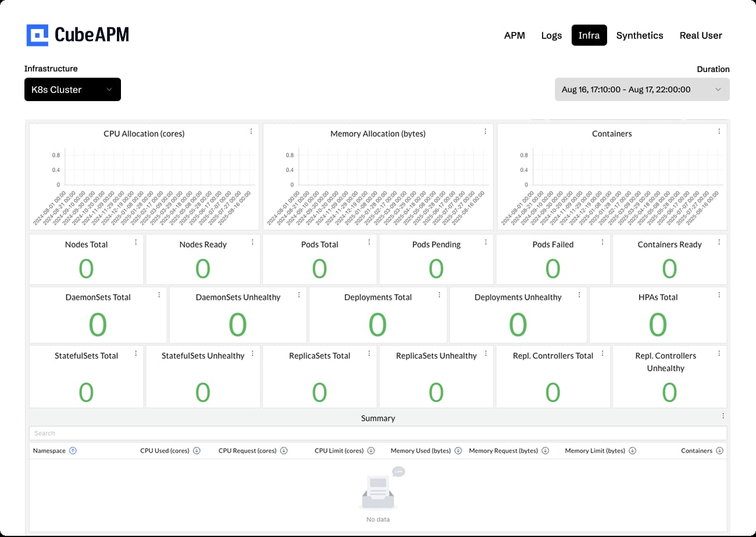Toggle descending sort on CPU Used column
This screenshot has height=537, width=756.
(x=198, y=450)
